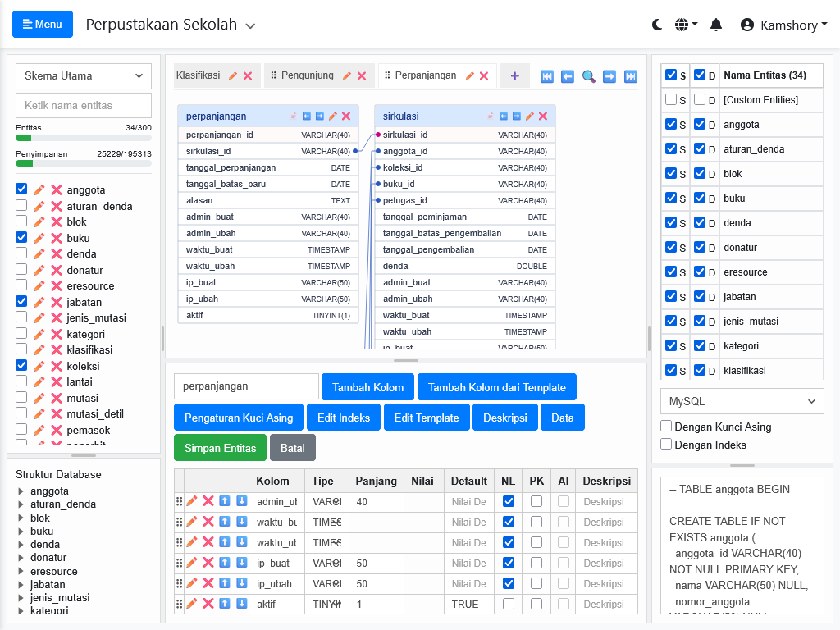Expand jabatan in Struktur Database tree
The height and width of the screenshot is (630, 840).
[x=21, y=584]
